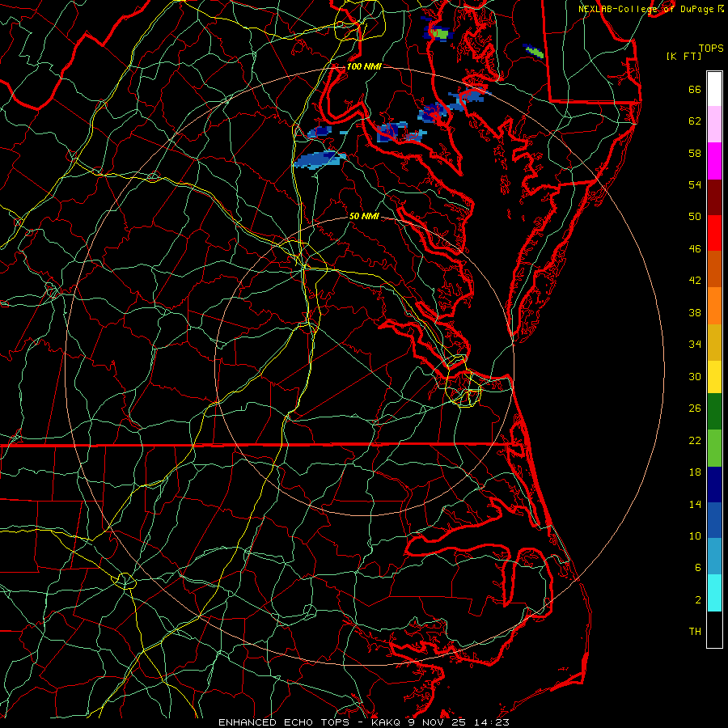Click the '14:23' scan timestamp
The height and width of the screenshot is (728, 728).
pos(491,722)
